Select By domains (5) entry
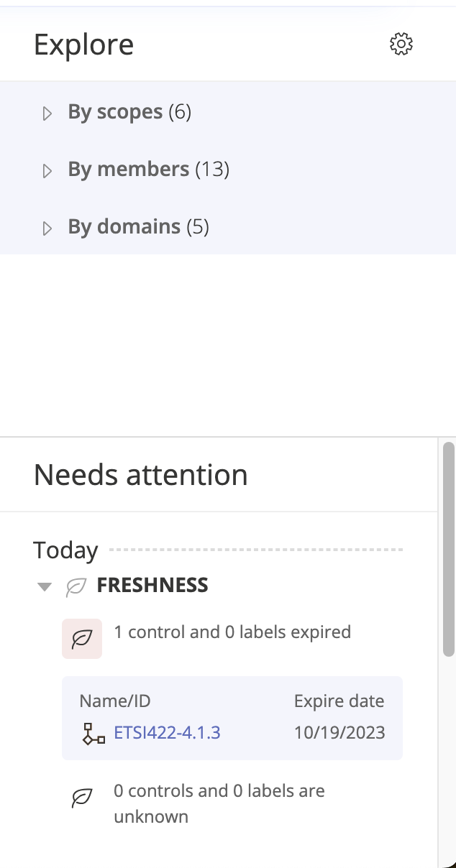 click(x=138, y=227)
